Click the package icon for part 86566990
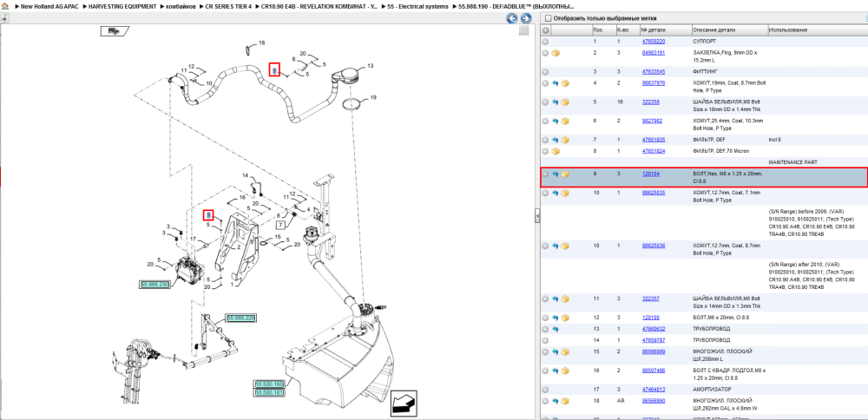This screenshot has height=420, width=868. (x=565, y=401)
